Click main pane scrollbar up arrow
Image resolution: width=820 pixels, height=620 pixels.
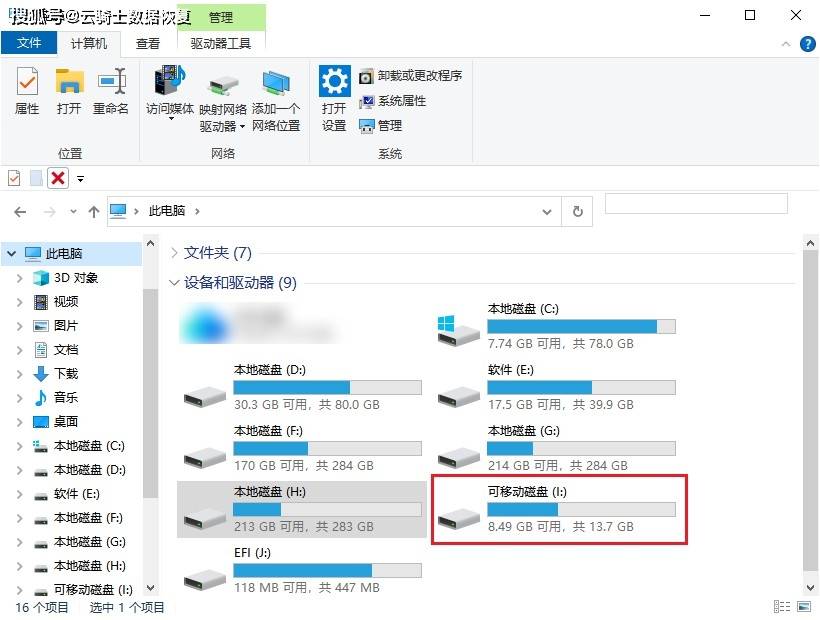coord(810,243)
